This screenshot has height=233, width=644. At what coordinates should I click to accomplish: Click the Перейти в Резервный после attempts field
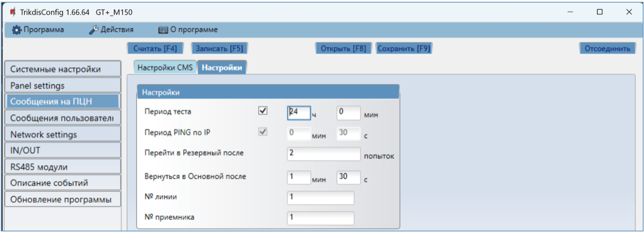click(324, 153)
